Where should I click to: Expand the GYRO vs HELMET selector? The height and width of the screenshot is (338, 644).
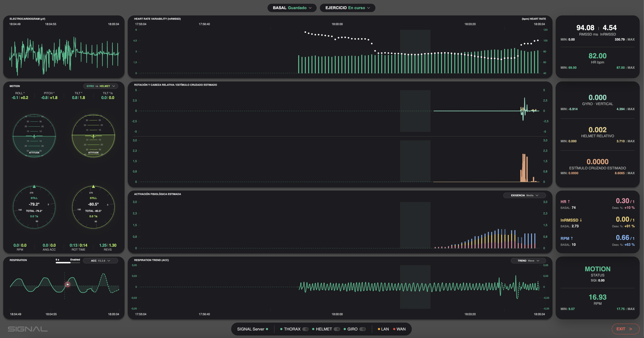click(101, 86)
